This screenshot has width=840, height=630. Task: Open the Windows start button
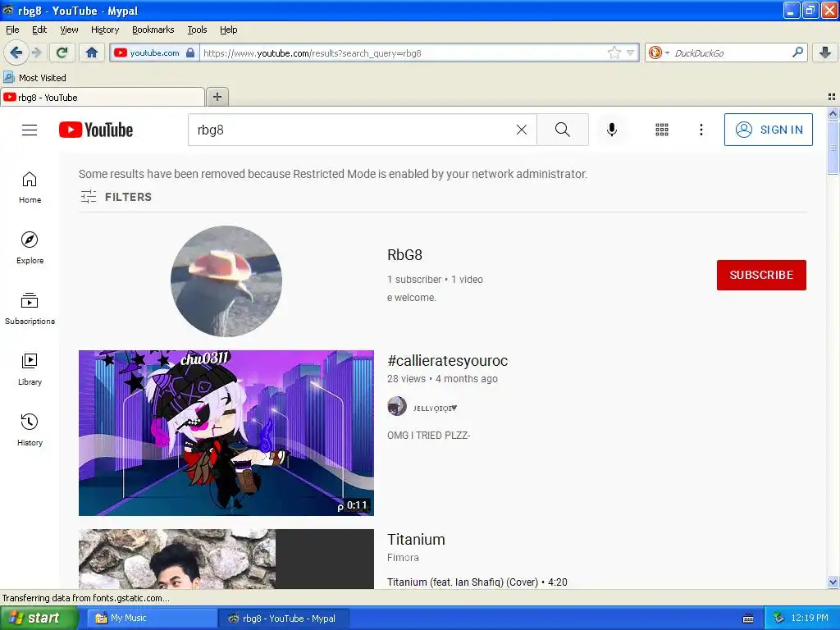39,618
